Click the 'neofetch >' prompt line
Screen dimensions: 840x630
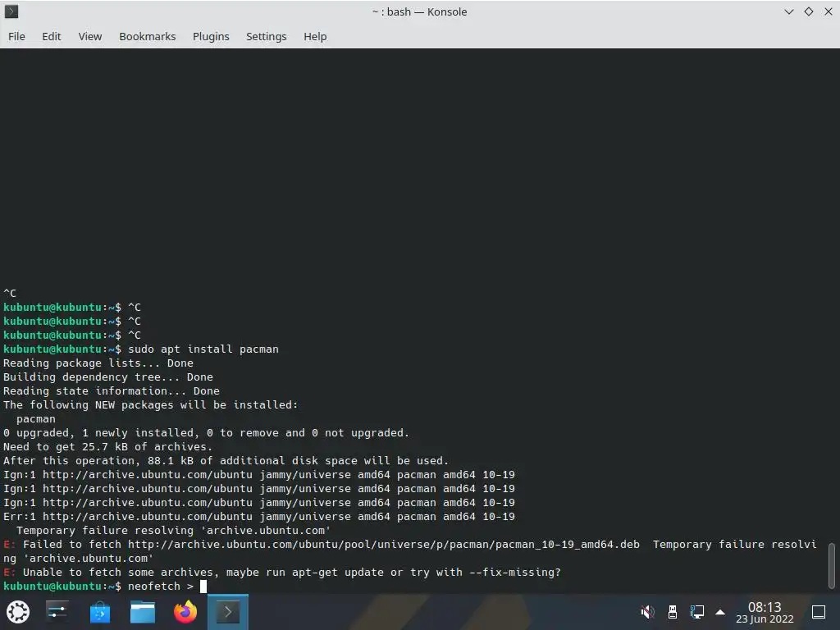[104, 586]
